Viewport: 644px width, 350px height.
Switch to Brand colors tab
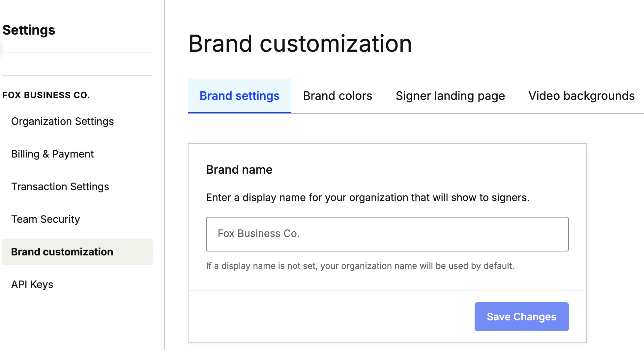click(337, 96)
